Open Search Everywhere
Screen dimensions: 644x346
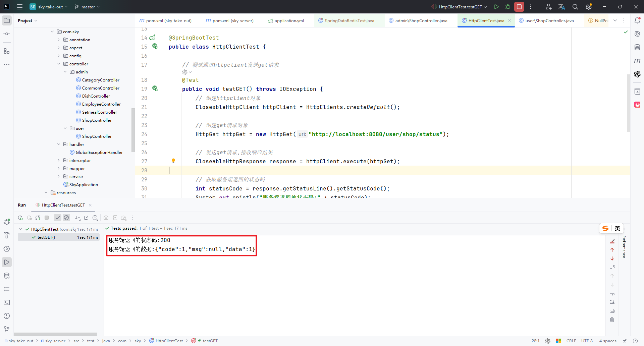click(575, 7)
